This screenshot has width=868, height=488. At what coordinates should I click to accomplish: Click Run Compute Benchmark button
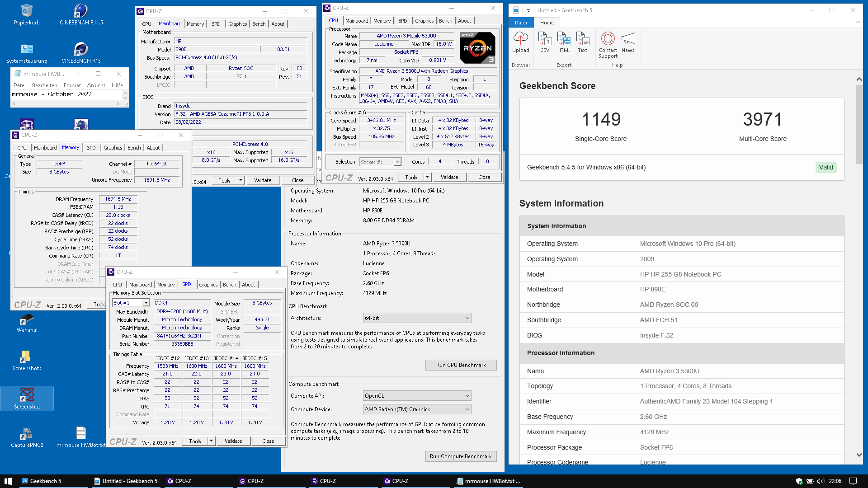[461, 456]
